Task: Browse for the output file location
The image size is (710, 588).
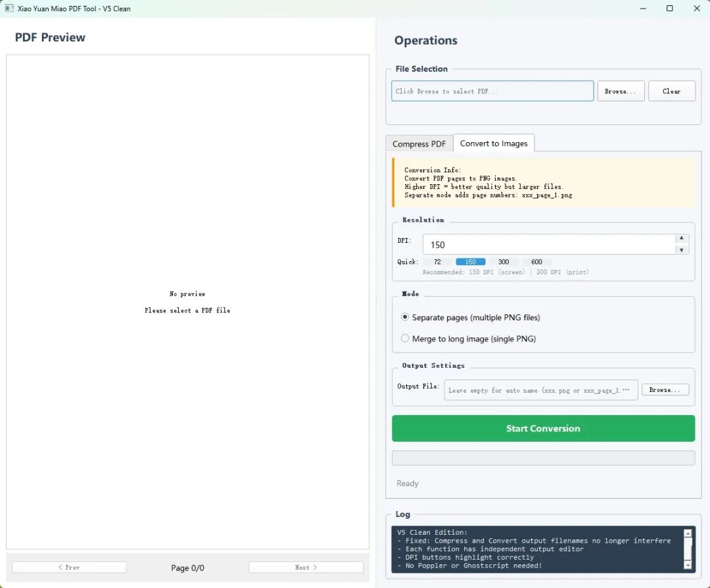Action: click(665, 389)
